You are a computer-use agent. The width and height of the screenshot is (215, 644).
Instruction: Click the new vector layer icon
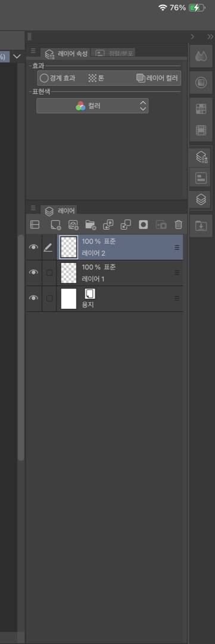73,225
